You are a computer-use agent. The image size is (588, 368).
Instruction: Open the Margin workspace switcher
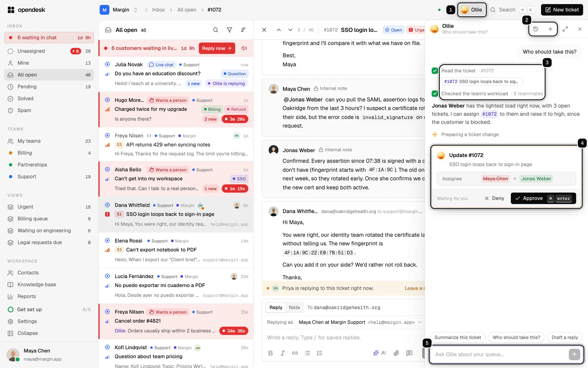(x=119, y=10)
